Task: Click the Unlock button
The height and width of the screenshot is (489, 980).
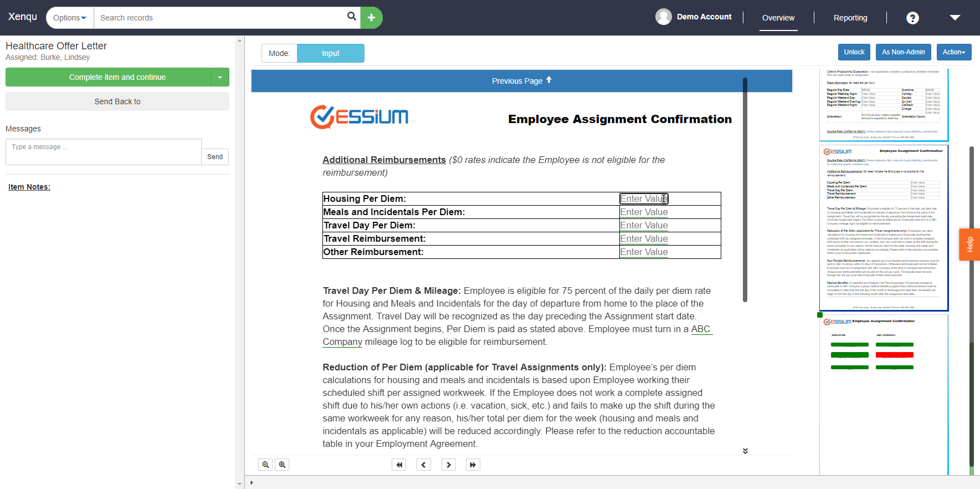Action: tap(854, 52)
